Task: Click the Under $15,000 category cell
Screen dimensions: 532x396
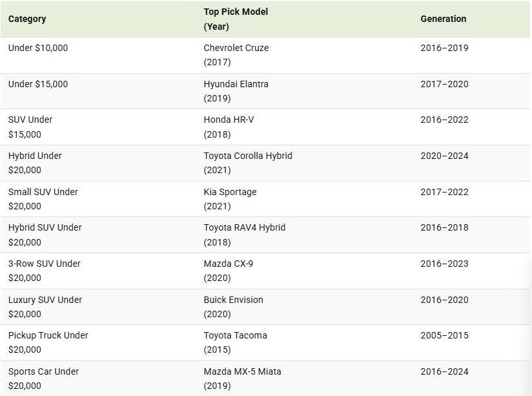Action: tap(38, 84)
